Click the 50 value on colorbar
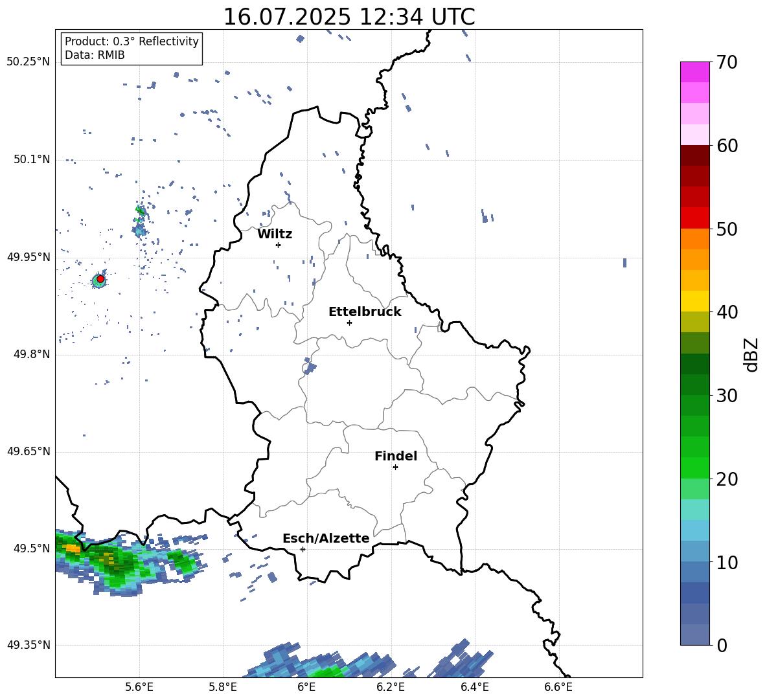 pyautogui.click(x=727, y=229)
